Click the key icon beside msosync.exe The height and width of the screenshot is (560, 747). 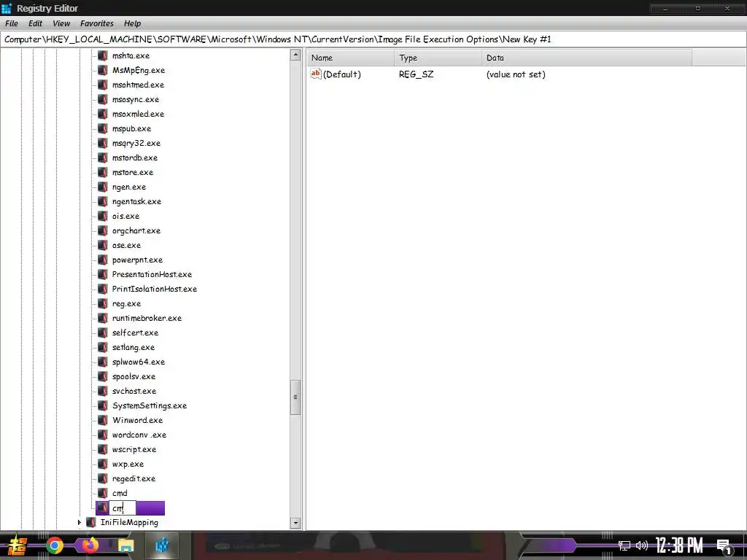(x=102, y=99)
